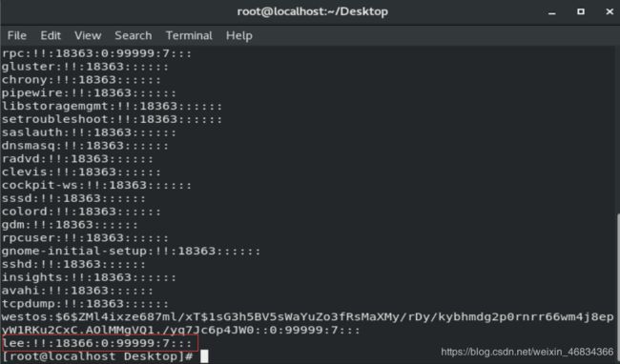Maximize the terminal window
Image resolution: width=620 pixels, height=364 pixels.
(581, 11)
